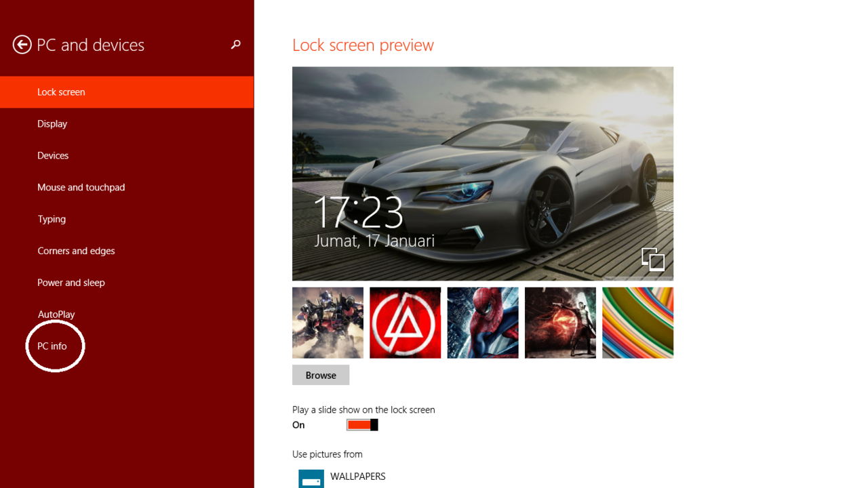The width and height of the screenshot is (868, 488).
Task: Click the back arrow icon
Action: (22, 45)
